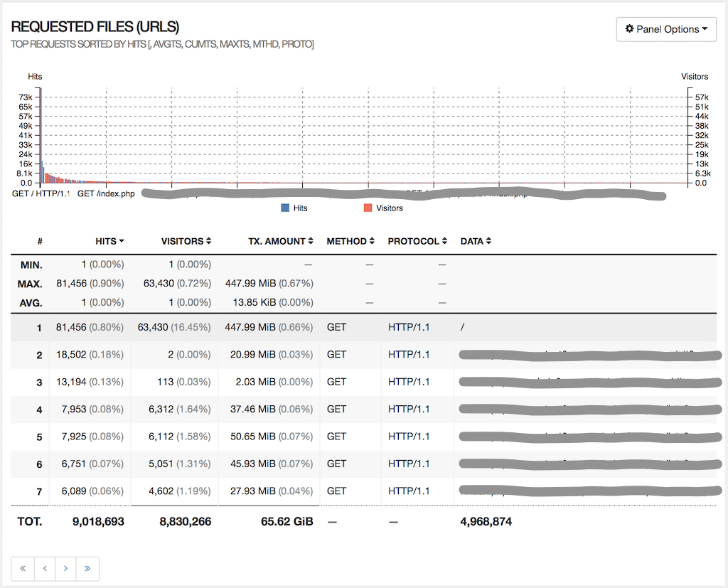Click the sort caret beside HITS
Screen dimensions: 728x588
(x=122, y=241)
